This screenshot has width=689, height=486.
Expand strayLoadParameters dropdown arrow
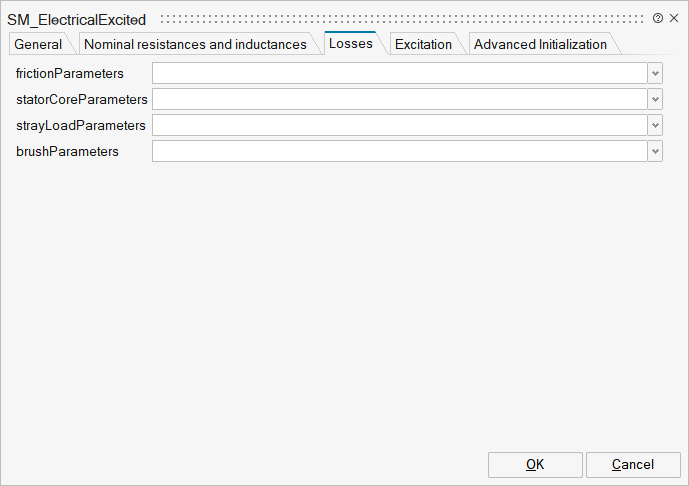(655, 125)
